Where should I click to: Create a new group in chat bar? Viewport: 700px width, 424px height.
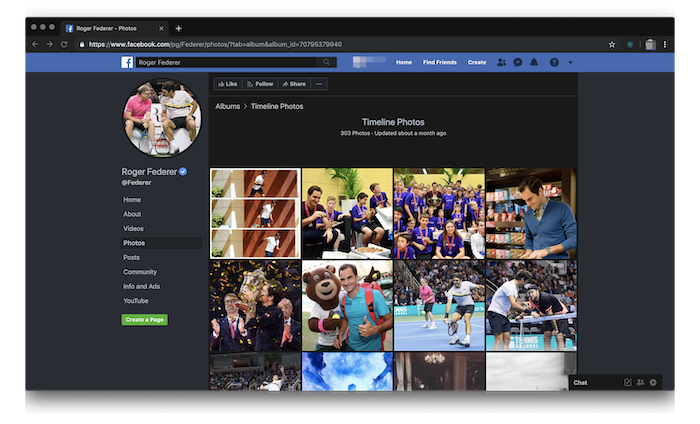640,382
